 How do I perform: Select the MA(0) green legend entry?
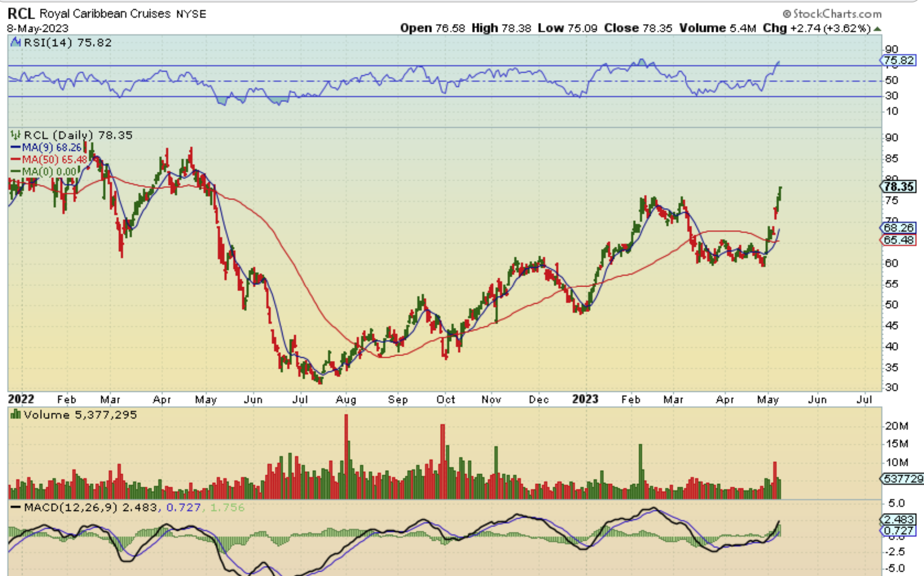pyautogui.click(x=44, y=172)
